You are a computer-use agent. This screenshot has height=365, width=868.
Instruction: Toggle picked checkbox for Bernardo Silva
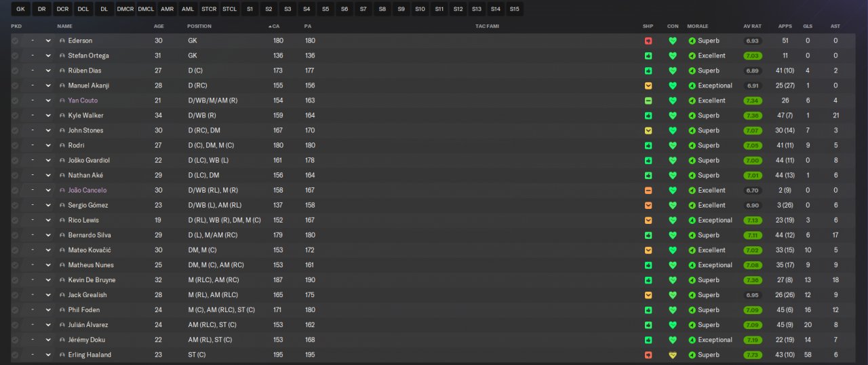coord(15,235)
